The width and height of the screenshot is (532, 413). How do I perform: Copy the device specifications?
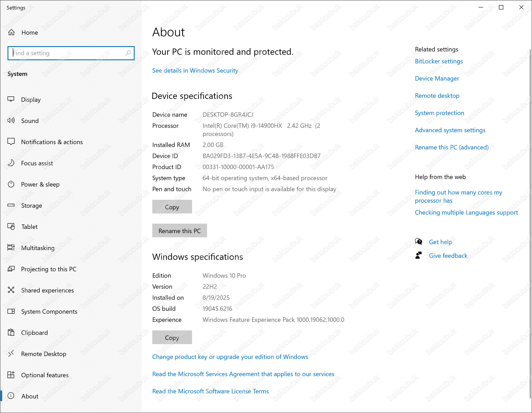(x=172, y=207)
